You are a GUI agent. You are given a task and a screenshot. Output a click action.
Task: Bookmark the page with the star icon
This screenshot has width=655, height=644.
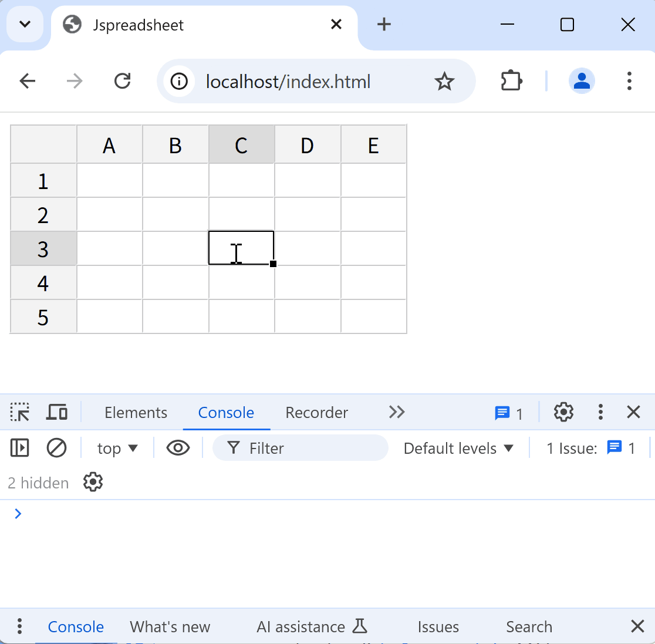(x=445, y=81)
